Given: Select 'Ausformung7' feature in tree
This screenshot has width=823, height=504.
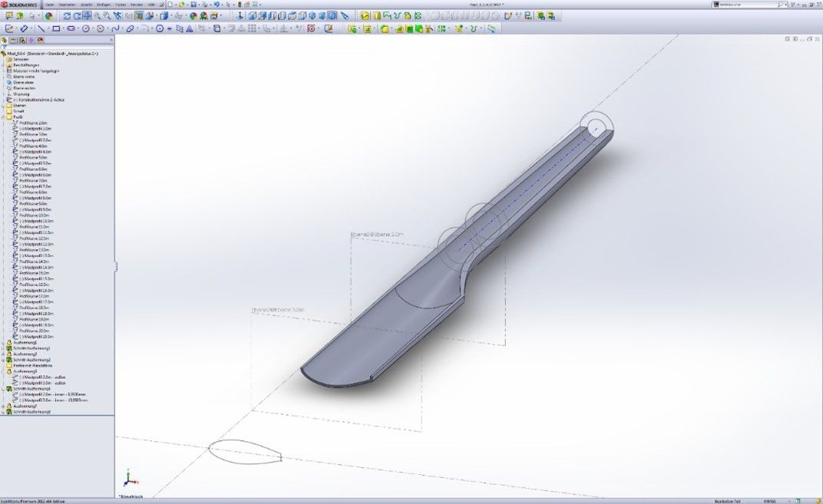Looking at the screenshot, I should click(x=25, y=406).
